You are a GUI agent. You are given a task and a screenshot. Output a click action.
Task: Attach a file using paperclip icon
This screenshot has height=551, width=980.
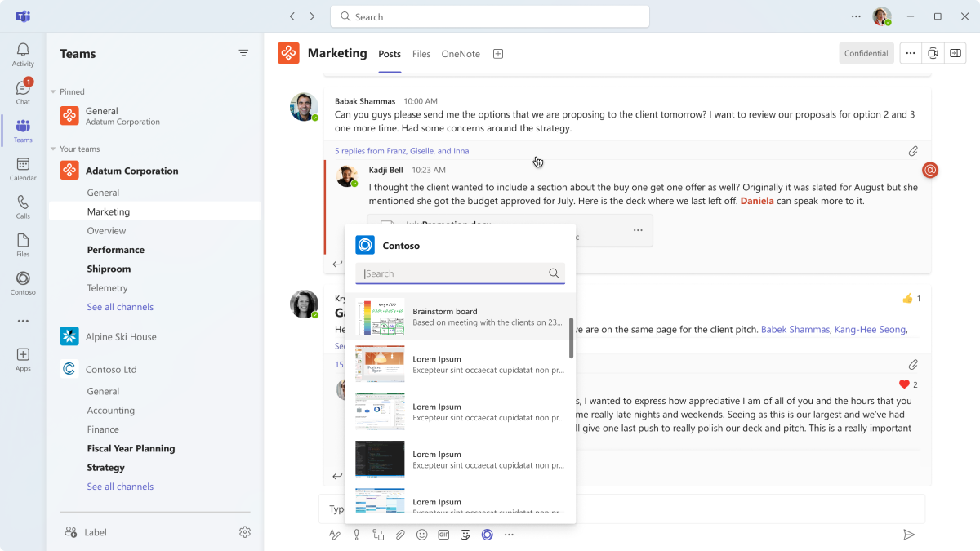[400, 535]
